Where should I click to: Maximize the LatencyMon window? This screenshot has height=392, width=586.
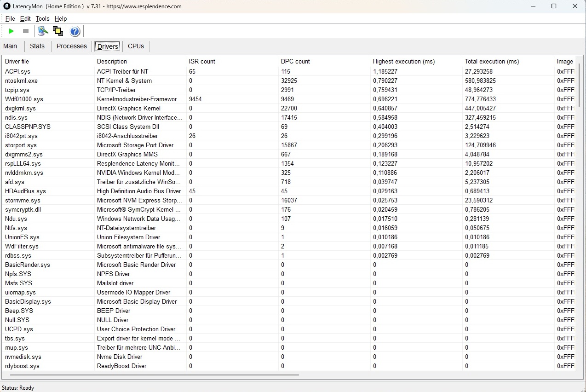coord(554,6)
